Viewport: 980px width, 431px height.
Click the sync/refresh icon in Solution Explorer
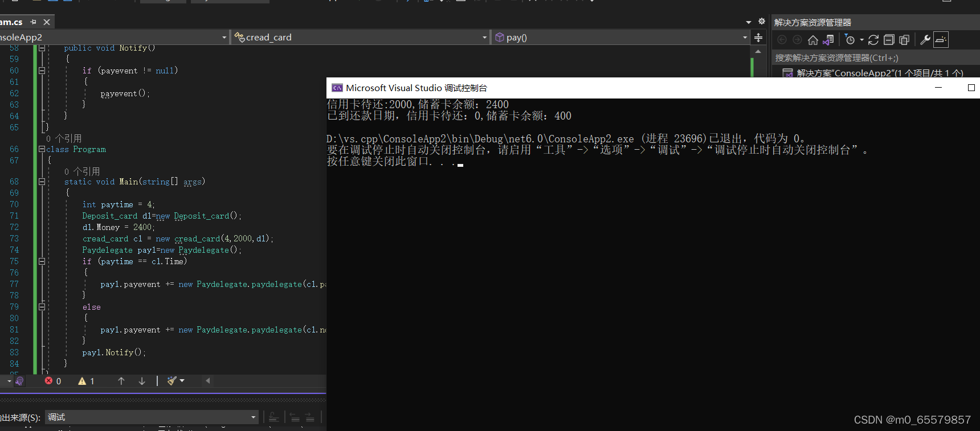[873, 40]
